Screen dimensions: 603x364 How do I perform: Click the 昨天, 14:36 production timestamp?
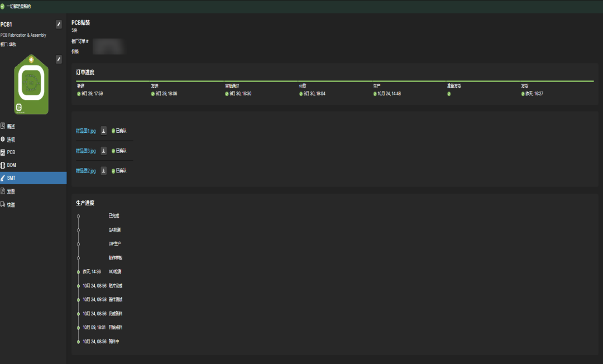pyautogui.click(x=92, y=272)
